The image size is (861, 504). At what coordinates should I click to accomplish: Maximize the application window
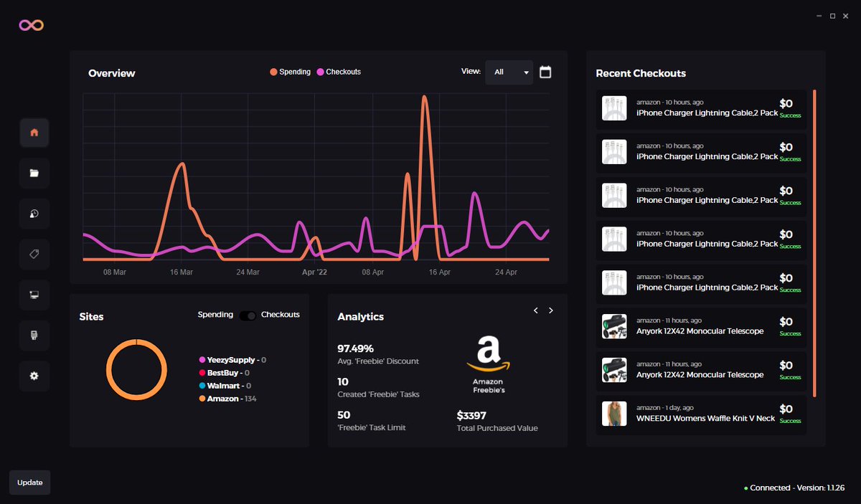click(832, 16)
